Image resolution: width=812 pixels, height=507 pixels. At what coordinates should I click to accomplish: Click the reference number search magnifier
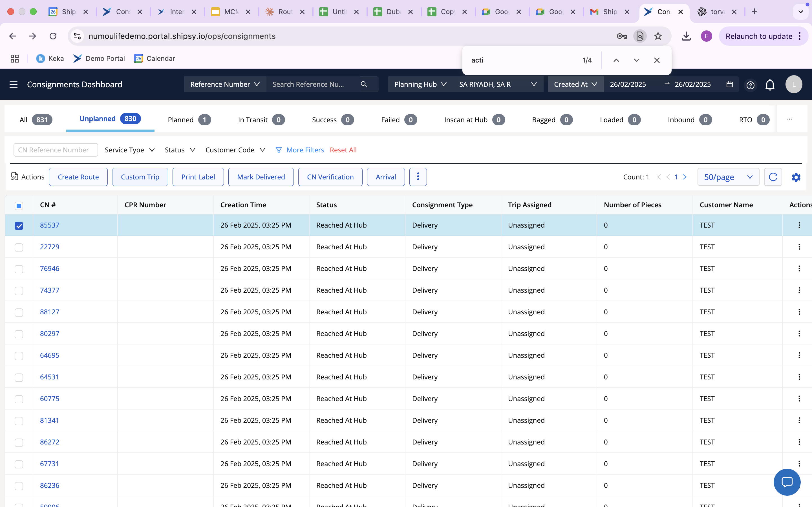(364, 84)
